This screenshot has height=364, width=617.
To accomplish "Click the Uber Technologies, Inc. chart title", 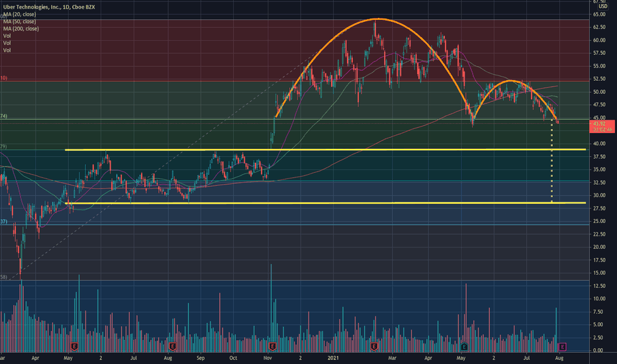I will tap(49, 7).
